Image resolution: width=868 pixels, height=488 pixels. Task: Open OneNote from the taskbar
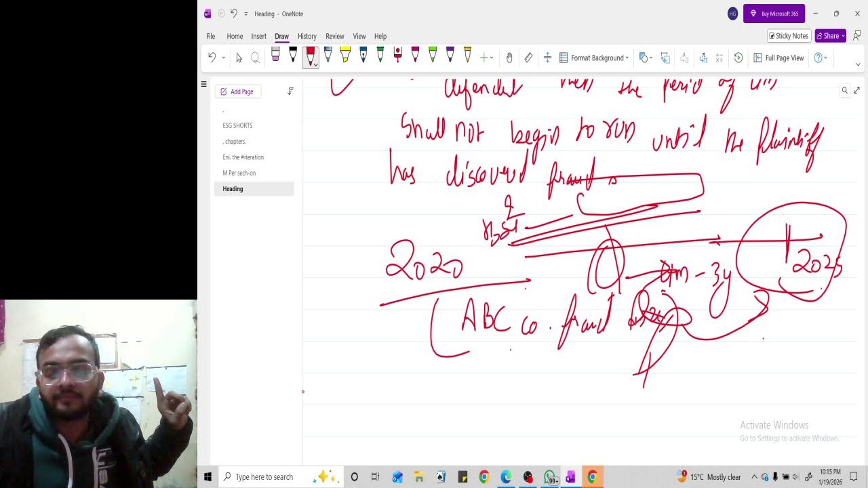[x=570, y=477]
